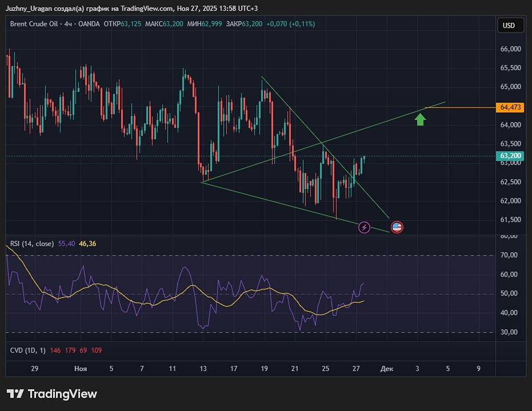The height and width of the screenshot is (411, 532).
Task: Click the Дек label on the date axis
Action: pyautogui.click(x=387, y=369)
